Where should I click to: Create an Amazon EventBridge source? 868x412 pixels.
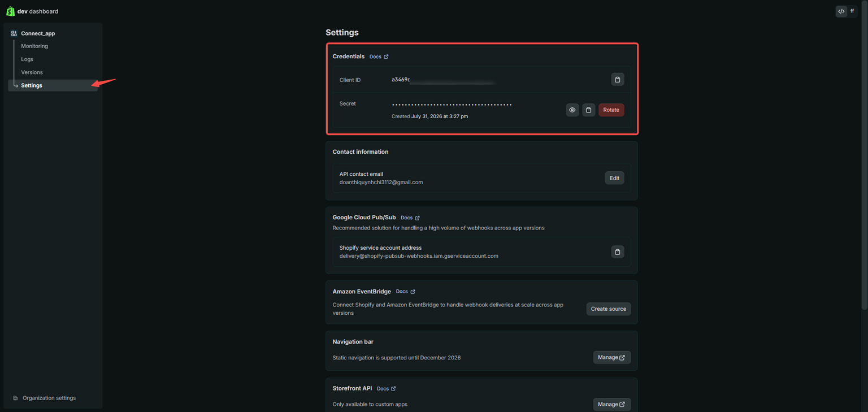tap(609, 309)
